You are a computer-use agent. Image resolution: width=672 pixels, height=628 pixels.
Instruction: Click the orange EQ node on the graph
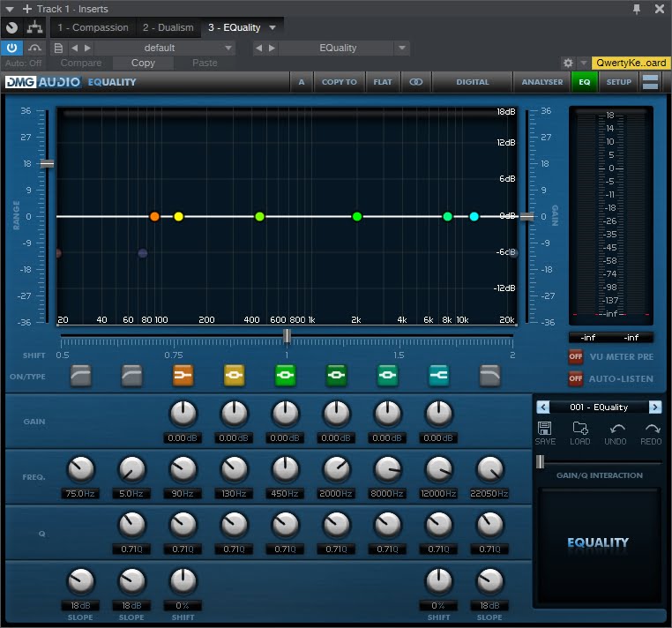[154, 216]
